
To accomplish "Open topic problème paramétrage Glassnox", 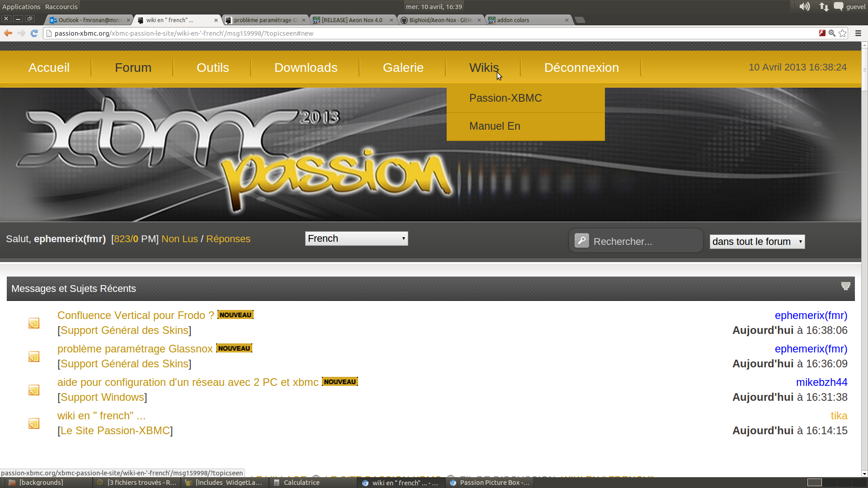I will pos(135,349).
